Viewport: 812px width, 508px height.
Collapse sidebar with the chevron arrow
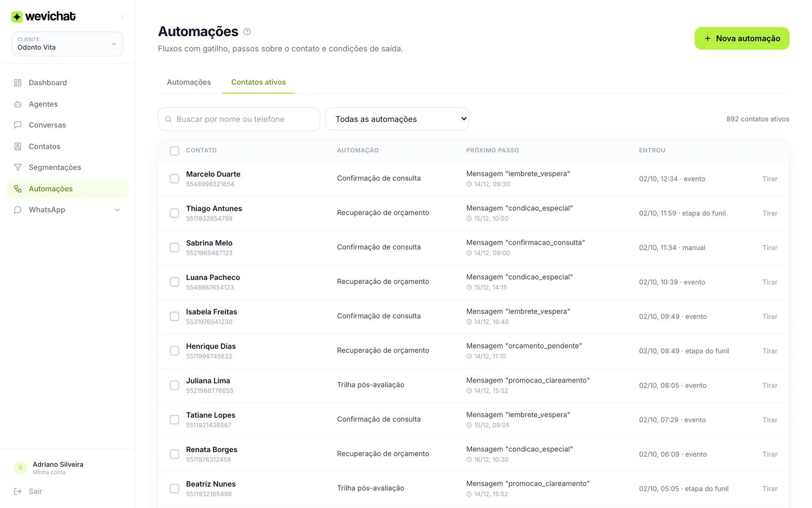[122, 17]
